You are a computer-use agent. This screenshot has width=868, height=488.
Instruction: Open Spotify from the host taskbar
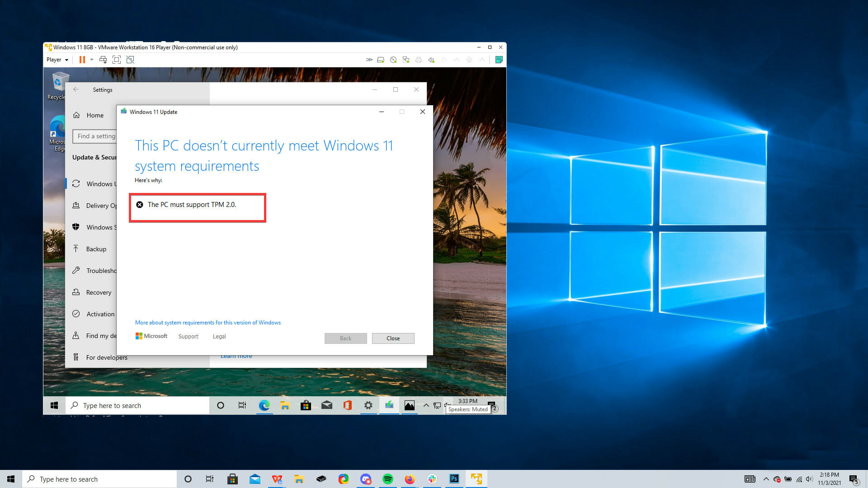[388, 479]
